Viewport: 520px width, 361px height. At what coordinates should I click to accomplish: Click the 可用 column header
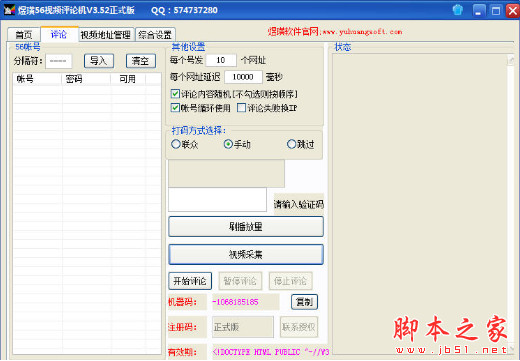click(x=128, y=79)
